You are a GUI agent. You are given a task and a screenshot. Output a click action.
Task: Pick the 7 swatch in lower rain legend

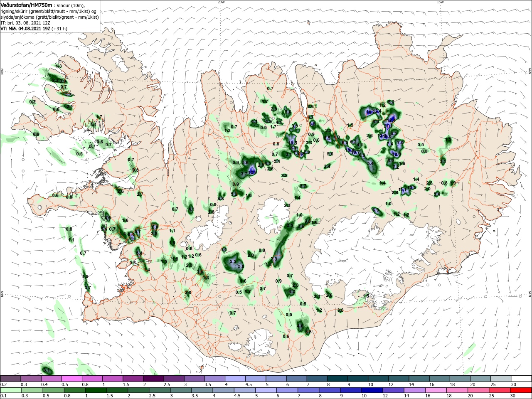308,390
